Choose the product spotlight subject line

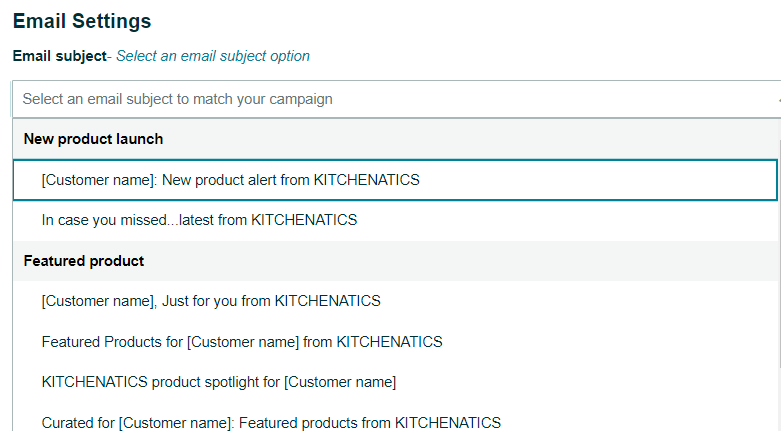[x=219, y=382]
